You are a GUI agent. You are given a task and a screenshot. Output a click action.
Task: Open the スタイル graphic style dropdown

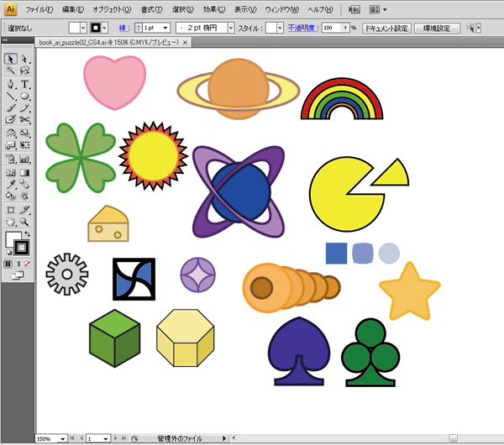tap(280, 28)
